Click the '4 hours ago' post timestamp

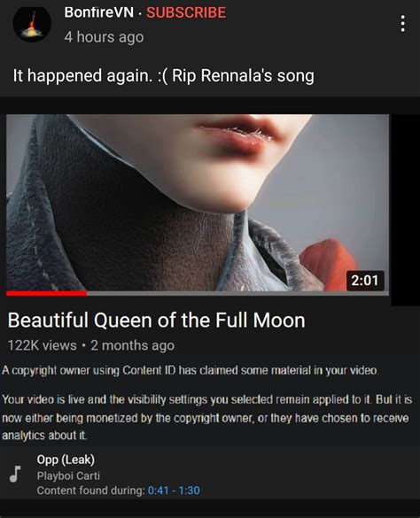104,36
